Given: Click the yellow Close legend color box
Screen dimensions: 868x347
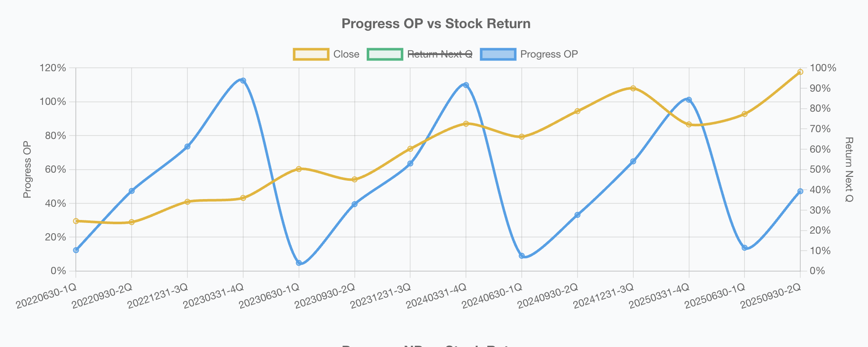Looking at the screenshot, I should 311,54.
